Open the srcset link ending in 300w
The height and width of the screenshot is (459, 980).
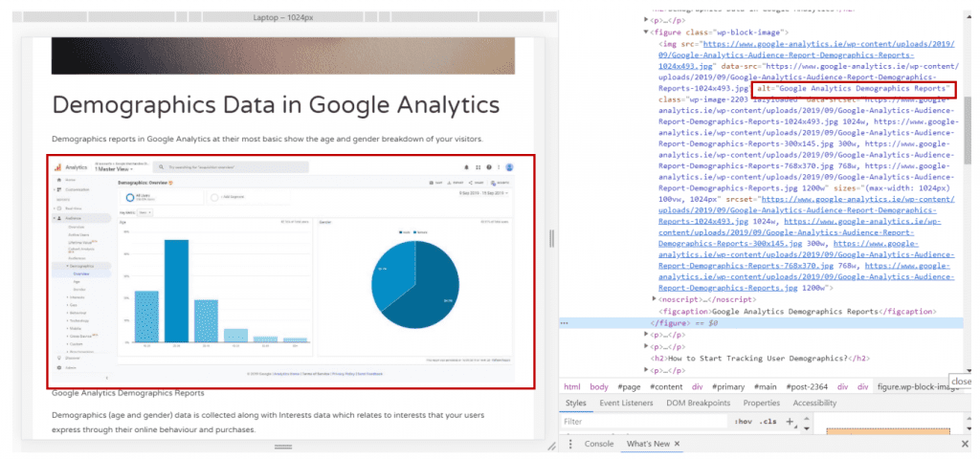coord(800,232)
